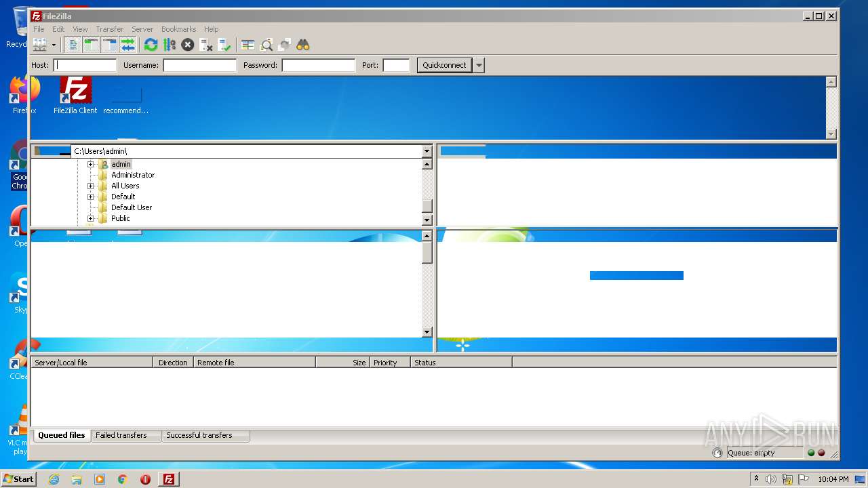Reconnect to last server icon
This screenshot has height=488, width=868.
pyautogui.click(x=224, y=45)
